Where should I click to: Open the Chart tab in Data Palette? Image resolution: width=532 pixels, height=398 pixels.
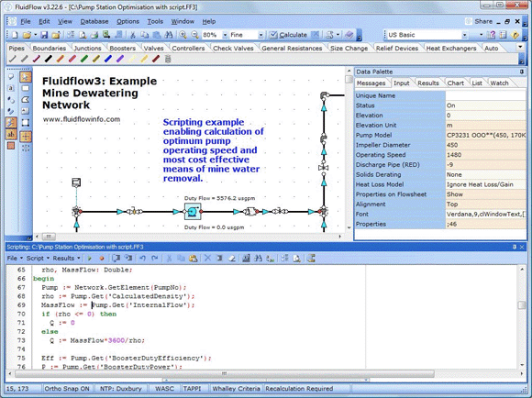(x=455, y=83)
